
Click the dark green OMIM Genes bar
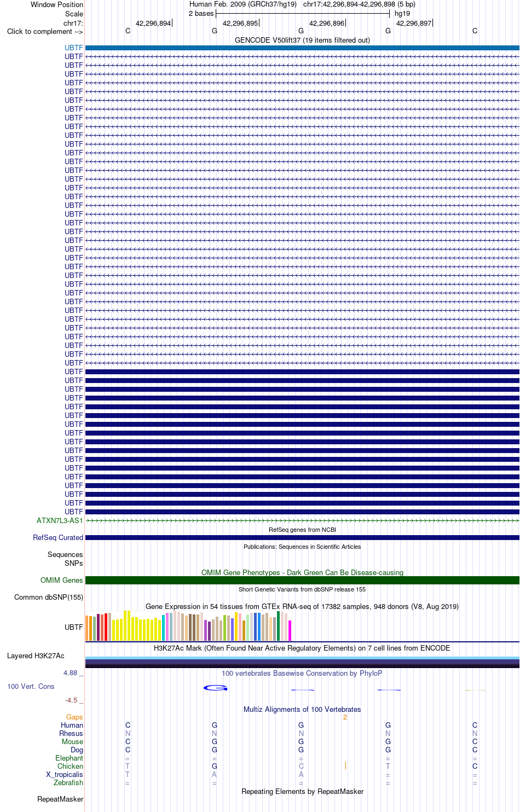[x=302, y=580]
